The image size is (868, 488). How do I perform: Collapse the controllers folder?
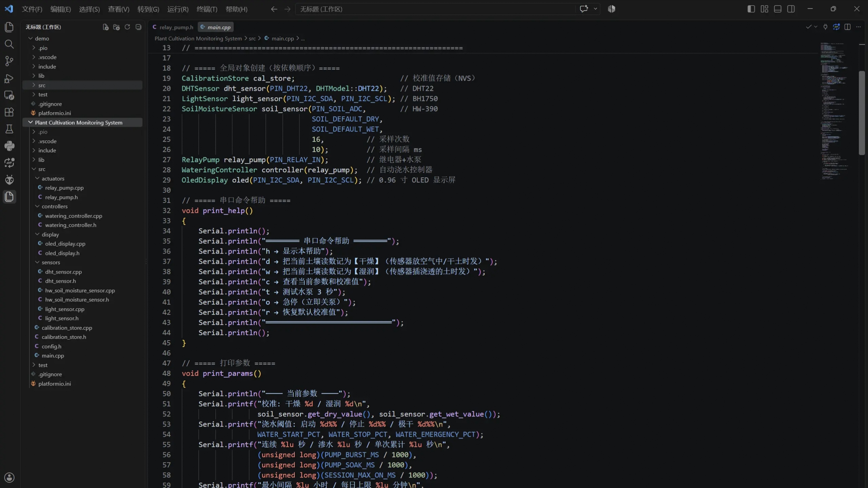click(x=82, y=206)
